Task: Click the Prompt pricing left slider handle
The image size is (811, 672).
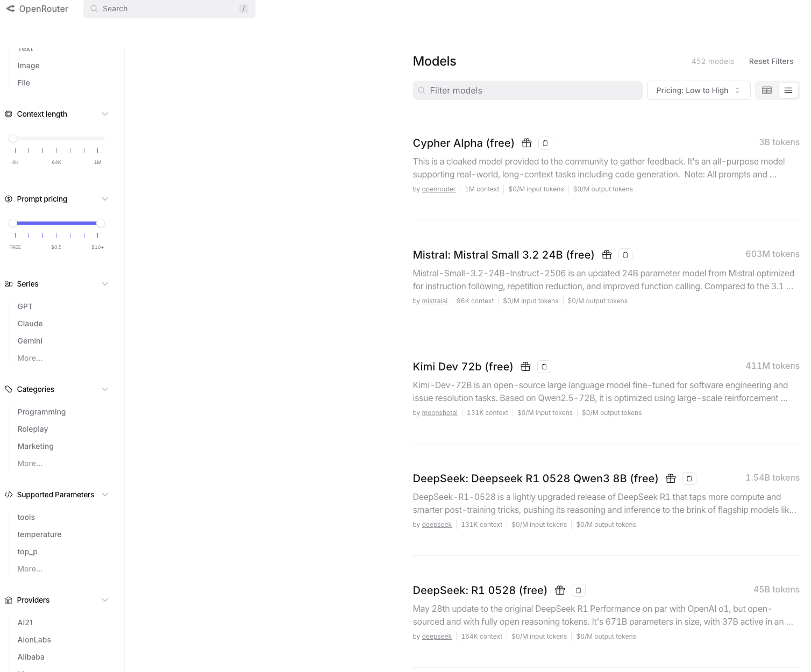Action: [13, 223]
